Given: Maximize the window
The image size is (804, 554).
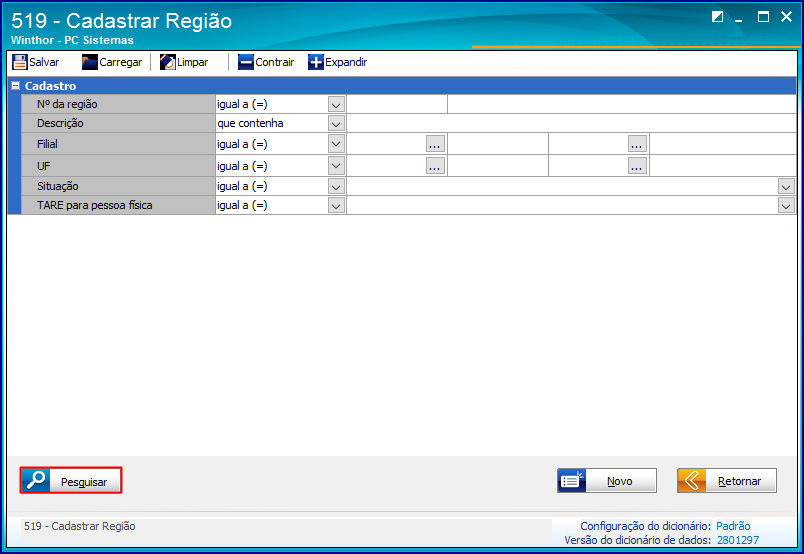Looking at the screenshot, I should pyautogui.click(x=763, y=17).
